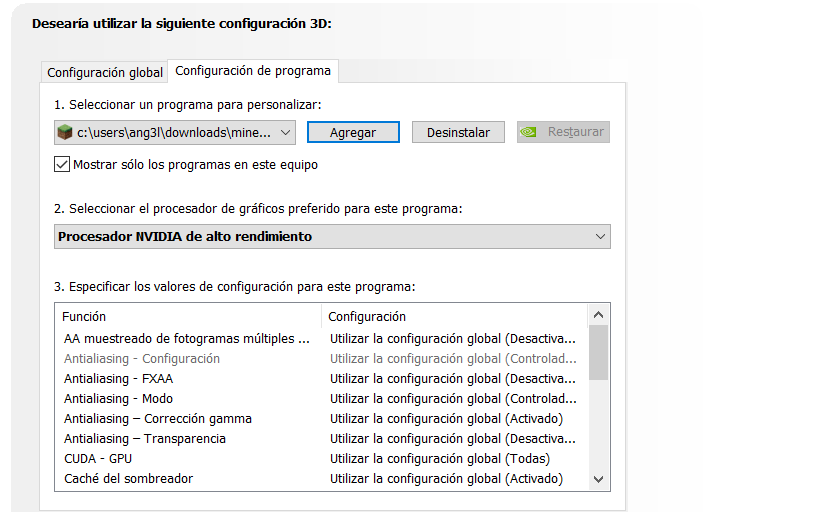Click the settings list scrollbar thumb
831x512 pixels.
(x=598, y=352)
